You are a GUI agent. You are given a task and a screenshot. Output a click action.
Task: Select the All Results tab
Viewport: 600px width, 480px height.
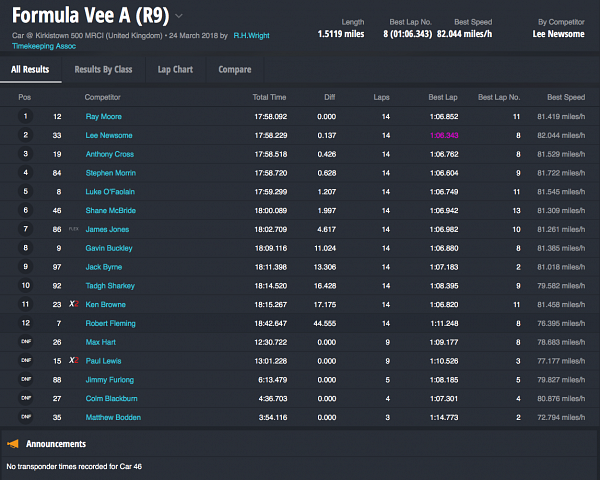(30, 70)
